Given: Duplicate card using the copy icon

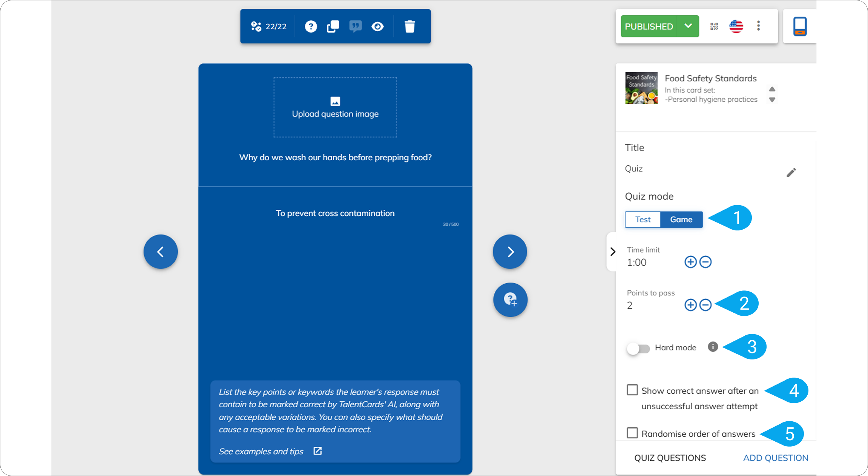Looking at the screenshot, I should pyautogui.click(x=333, y=26).
